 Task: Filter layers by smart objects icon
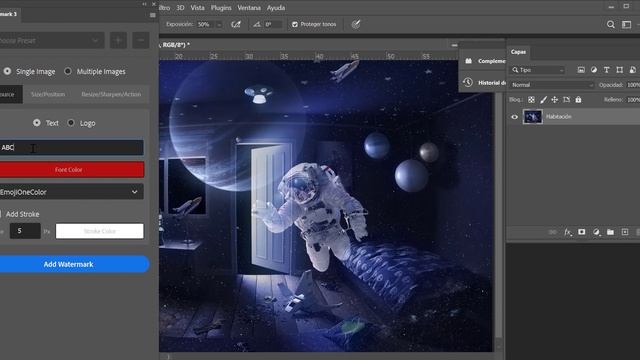[x=632, y=70]
